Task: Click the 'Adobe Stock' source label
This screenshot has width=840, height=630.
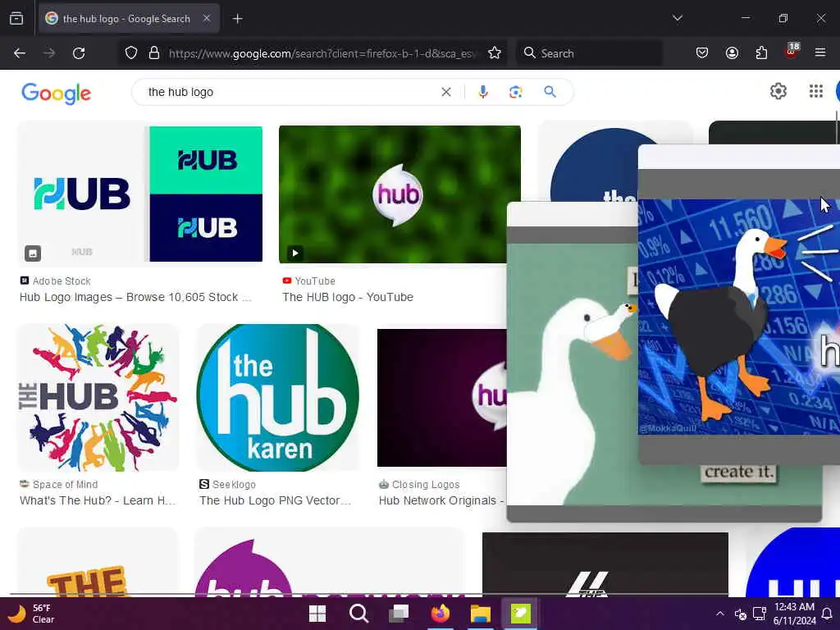Action: point(62,281)
